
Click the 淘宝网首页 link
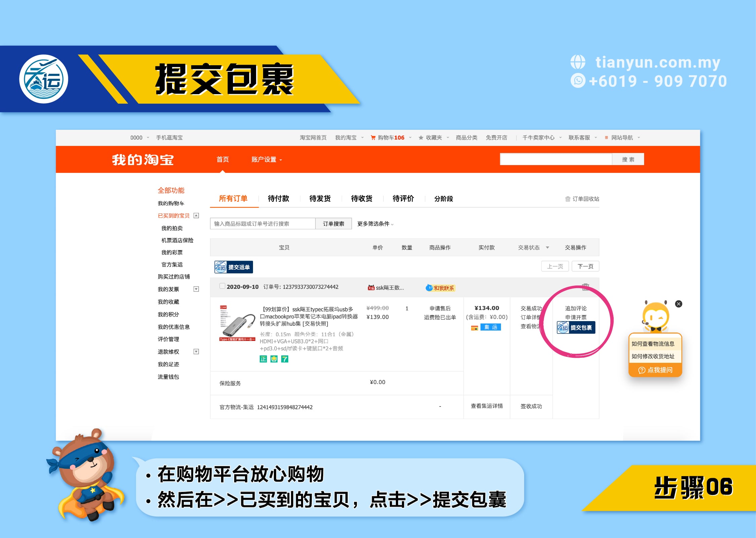(313, 138)
